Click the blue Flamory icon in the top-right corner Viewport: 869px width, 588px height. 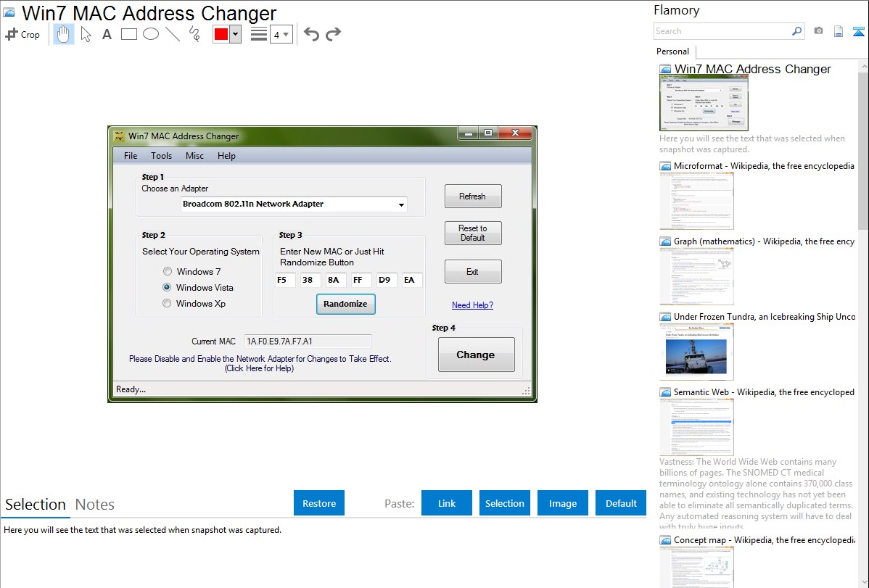point(858,31)
